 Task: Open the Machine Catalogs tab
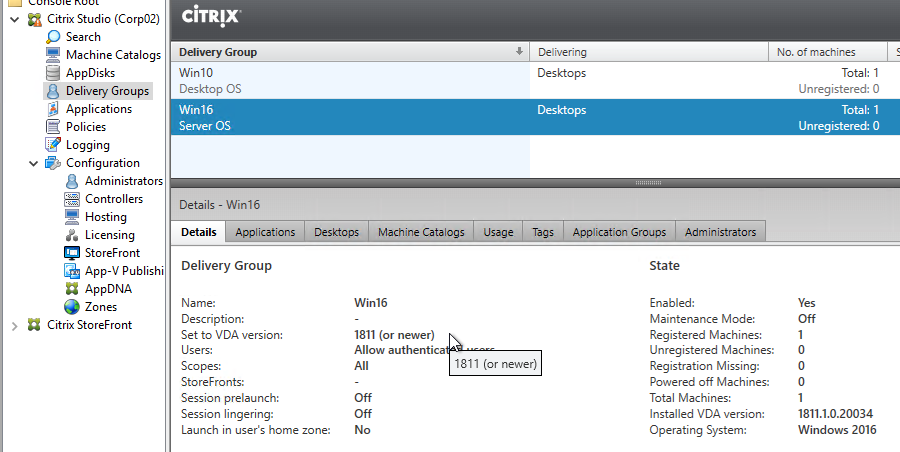pos(421,232)
